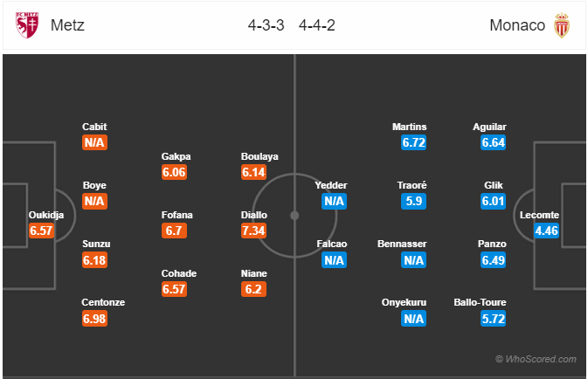Select Cabit's N/A rating badge
This screenshot has height=379, width=588.
click(x=94, y=142)
